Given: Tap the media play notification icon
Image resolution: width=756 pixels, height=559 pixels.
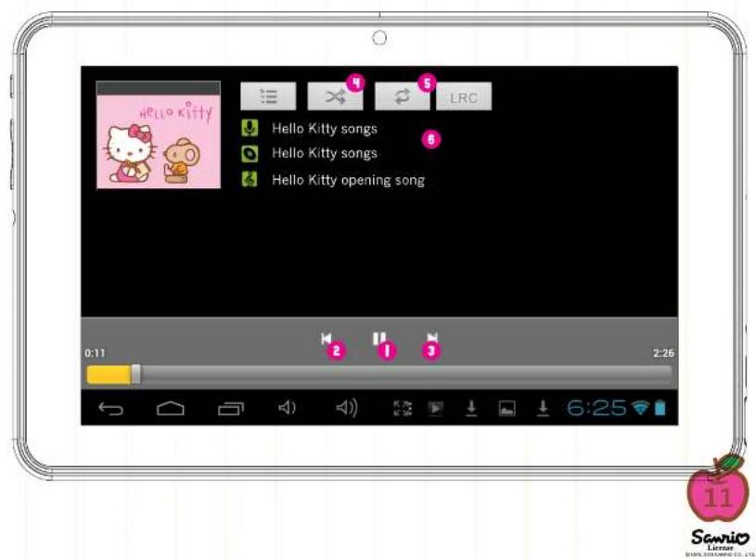Looking at the screenshot, I should point(436,409).
